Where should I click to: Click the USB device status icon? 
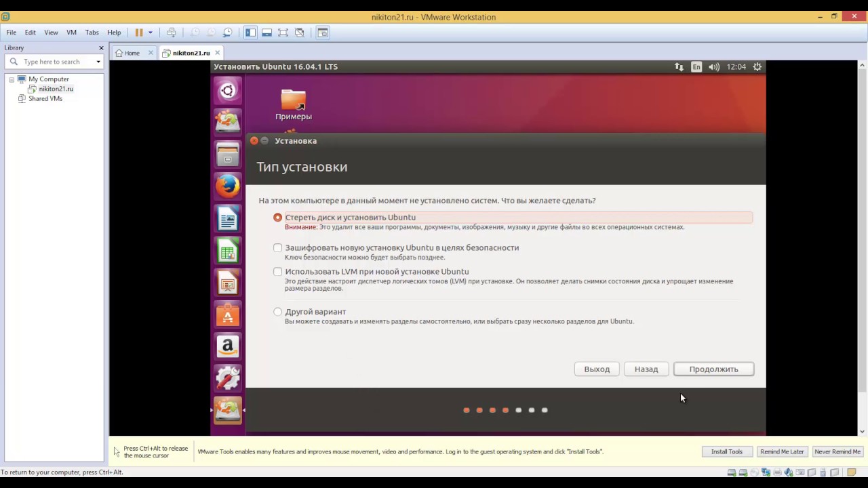click(x=823, y=472)
